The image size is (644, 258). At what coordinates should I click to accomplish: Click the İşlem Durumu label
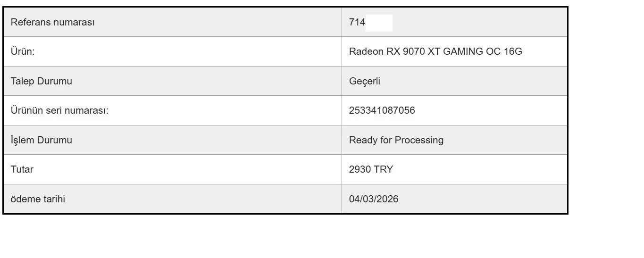coord(42,140)
